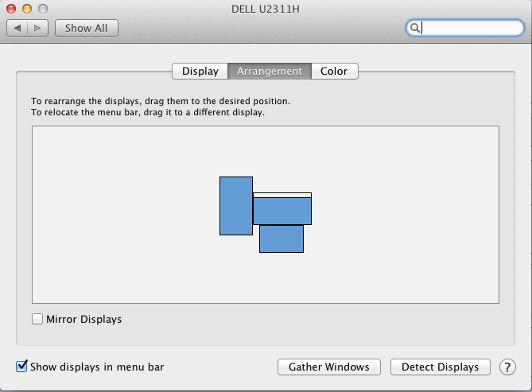Click the magnifying glass search icon
Viewport: 532px width, 392px height.
(x=414, y=28)
